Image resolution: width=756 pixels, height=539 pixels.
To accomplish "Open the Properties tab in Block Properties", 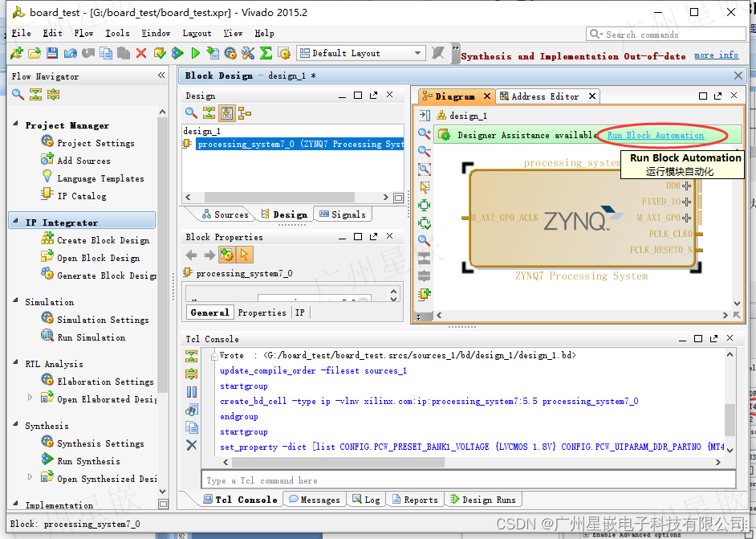I will click(262, 312).
